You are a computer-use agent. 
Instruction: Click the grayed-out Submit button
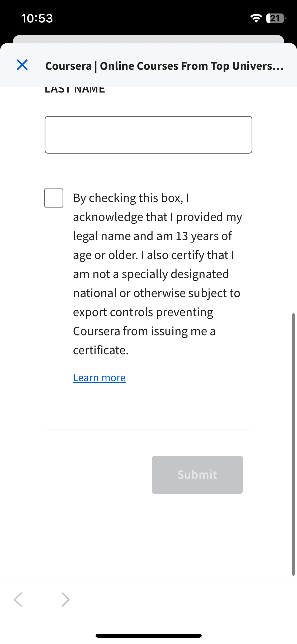197,475
